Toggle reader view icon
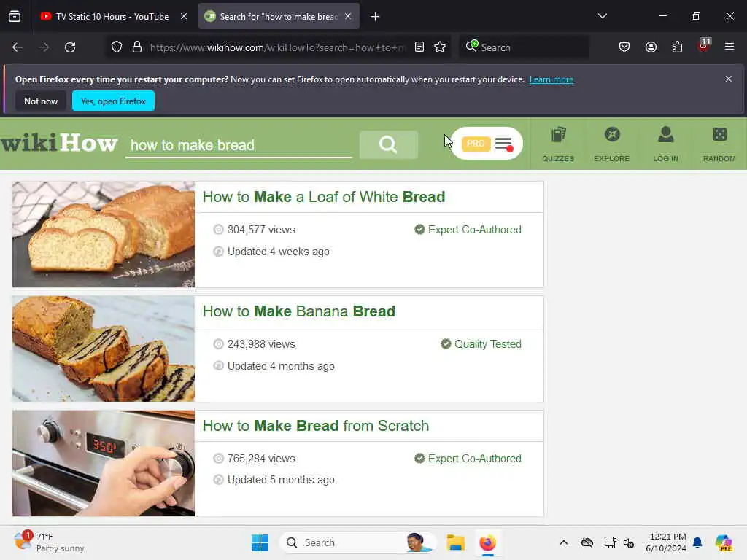Screen dimensions: 747x560 coord(419,47)
